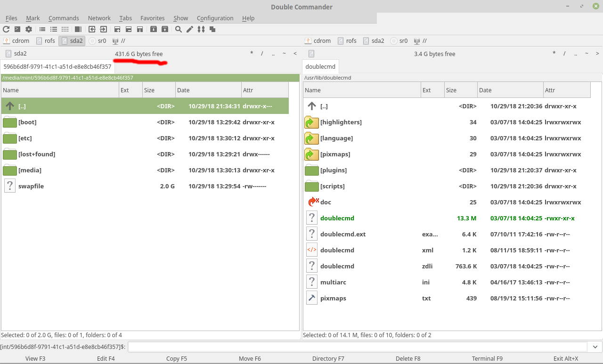The image size is (603, 364).
Task: Click the Directory F7 button
Action: [x=328, y=358]
